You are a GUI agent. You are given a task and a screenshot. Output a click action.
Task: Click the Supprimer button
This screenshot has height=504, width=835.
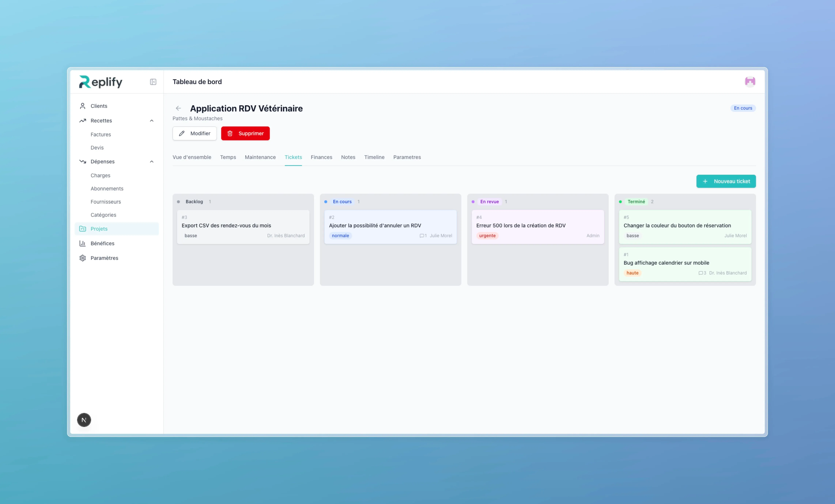pyautogui.click(x=245, y=133)
